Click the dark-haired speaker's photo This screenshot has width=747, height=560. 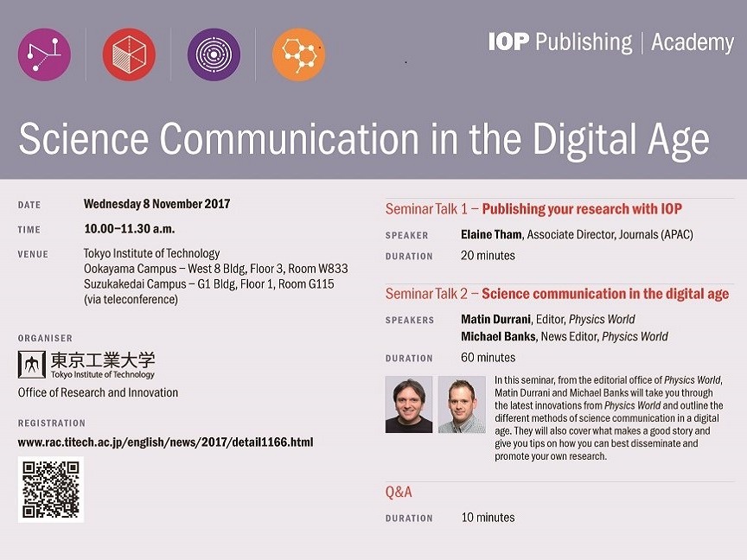click(x=409, y=404)
